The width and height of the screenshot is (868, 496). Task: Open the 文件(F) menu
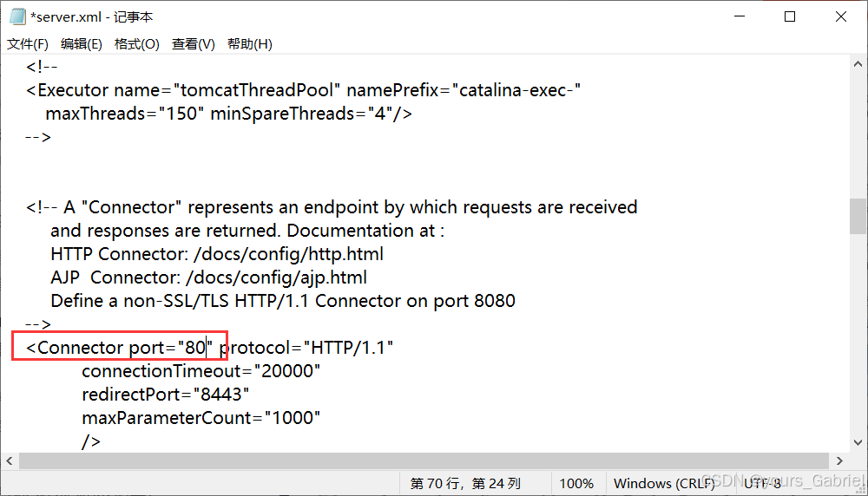(28, 44)
